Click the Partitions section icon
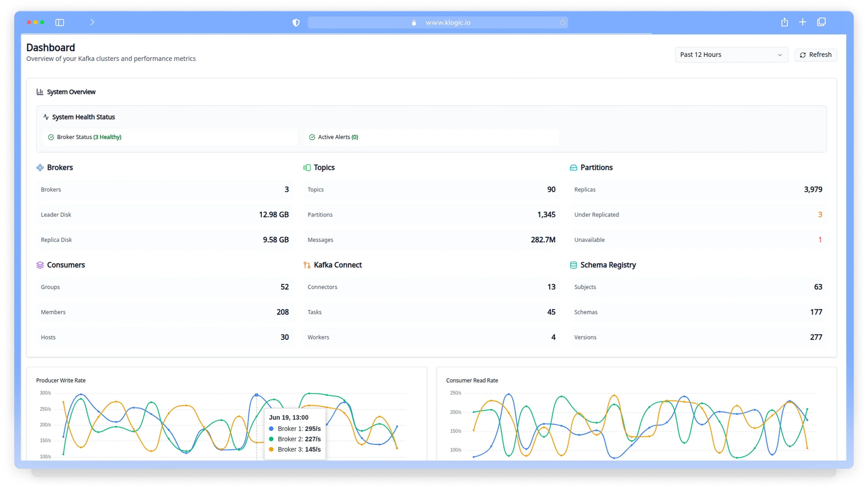The height and width of the screenshot is (489, 868). 573,168
